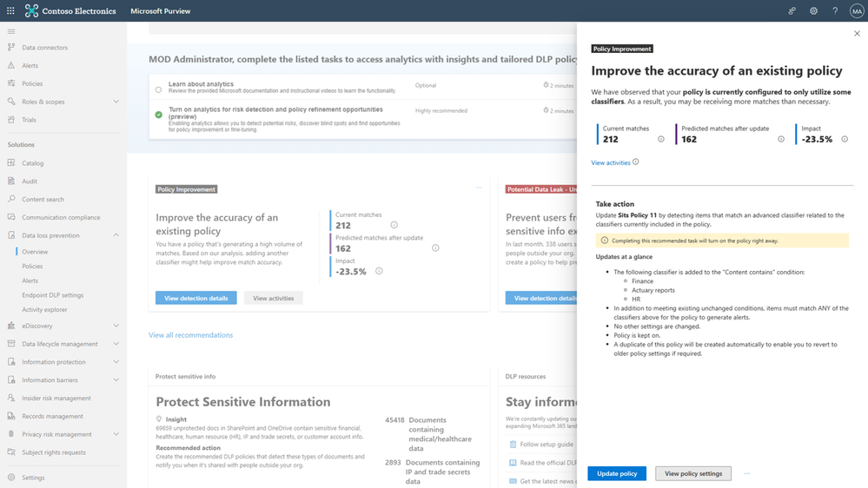Click the Data connectors icon
The image size is (868, 488).
point(11,47)
